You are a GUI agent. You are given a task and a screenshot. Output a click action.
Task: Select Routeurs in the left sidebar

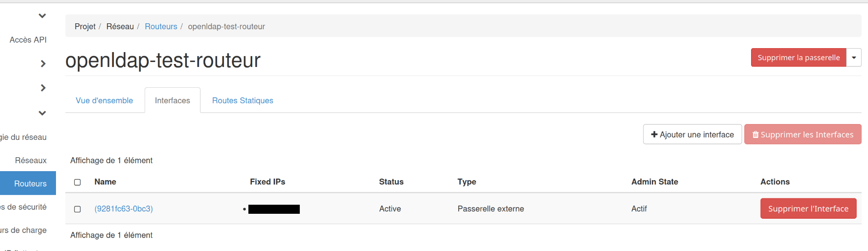(x=30, y=184)
